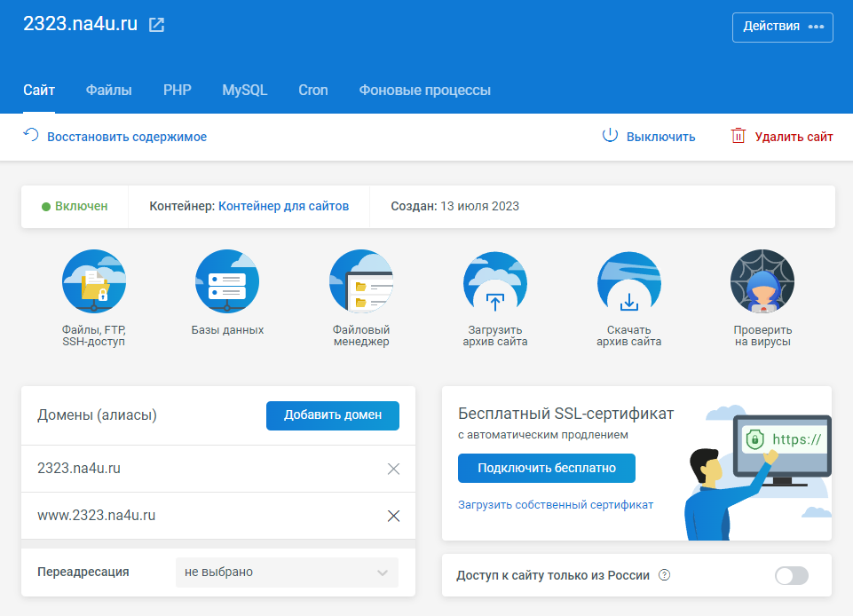Remove the 2323.na4u.ru domain alias
The height and width of the screenshot is (616, 853).
tap(393, 469)
